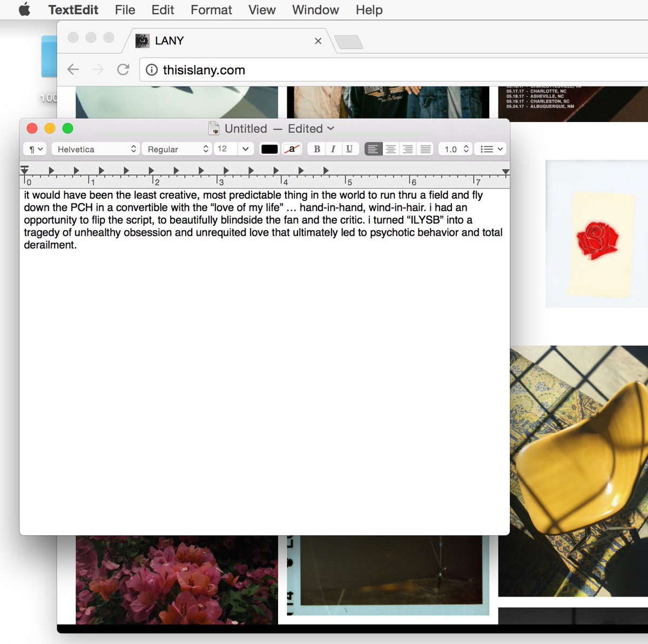Open the black text color swatch

pos(269,149)
